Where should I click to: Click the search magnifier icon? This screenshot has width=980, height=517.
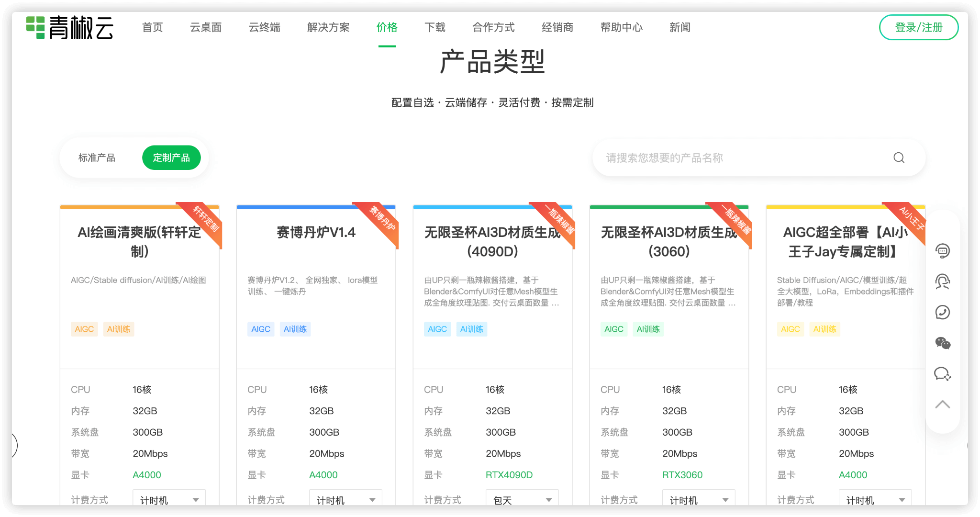[x=899, y=158]
